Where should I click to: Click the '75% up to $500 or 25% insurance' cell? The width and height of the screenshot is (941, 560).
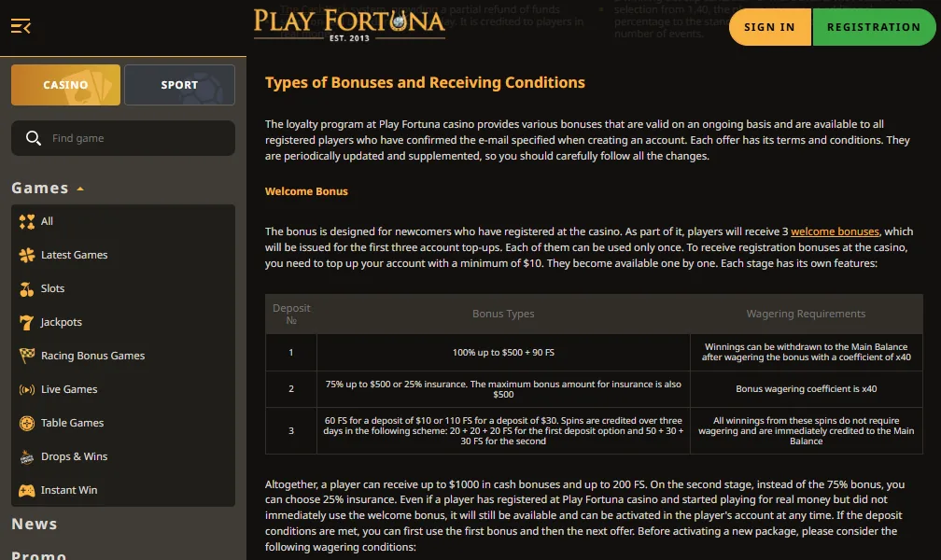click(x=503, y=389)
